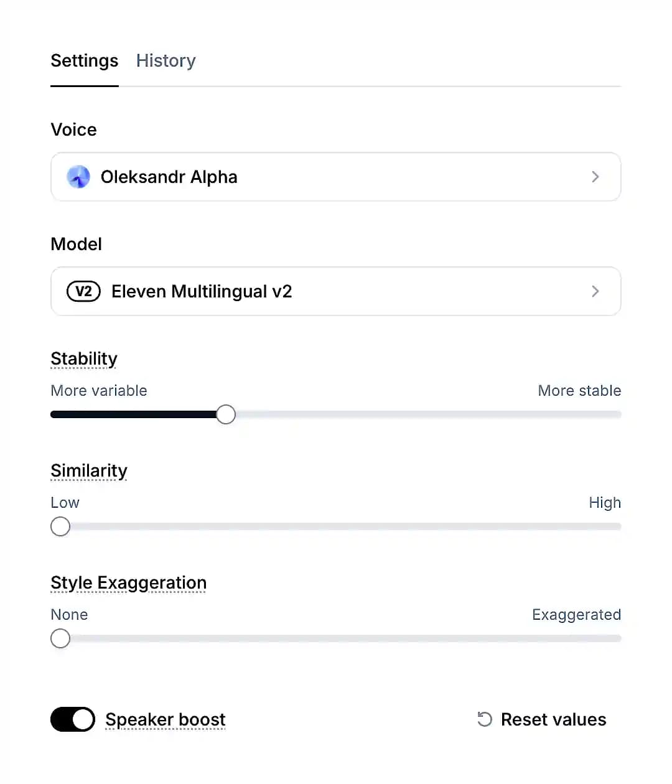Click the Speaker boost label
Viewport: 672px width, 784px height.
(x=165, y=719)
